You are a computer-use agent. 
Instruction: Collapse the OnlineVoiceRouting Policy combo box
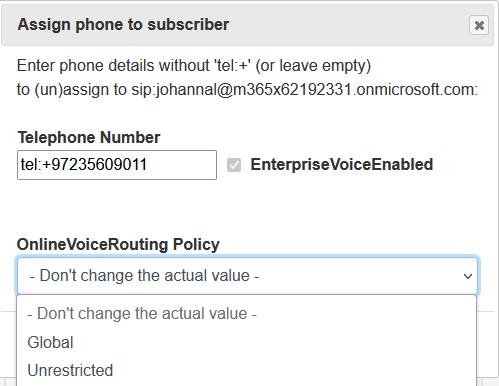tap(247, 276)
